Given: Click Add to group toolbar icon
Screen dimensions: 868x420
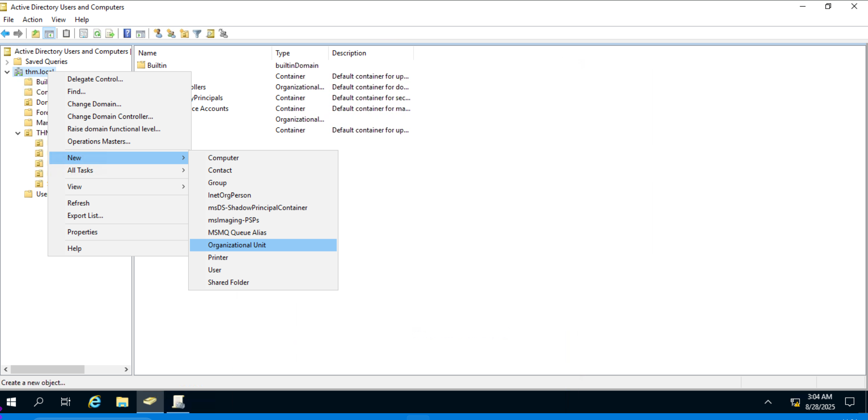Looking at the screenshot, I should click(x=224, y=34).
